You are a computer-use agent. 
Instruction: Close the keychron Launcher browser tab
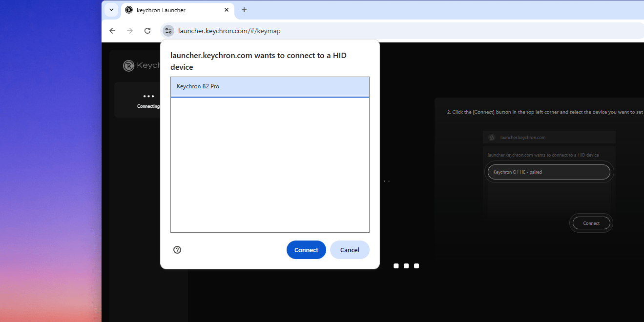pyautogui.click(x=227, y=10)
